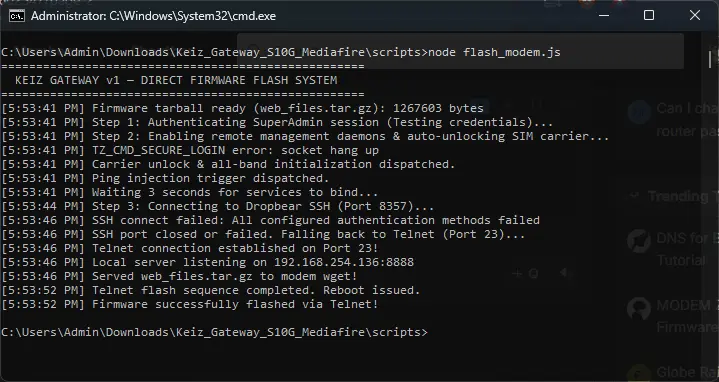Click the 'TZ_CMD_SECURE_LOGIN error: socket hang up' line
The image size is (719, 382).
pos(190,150)
